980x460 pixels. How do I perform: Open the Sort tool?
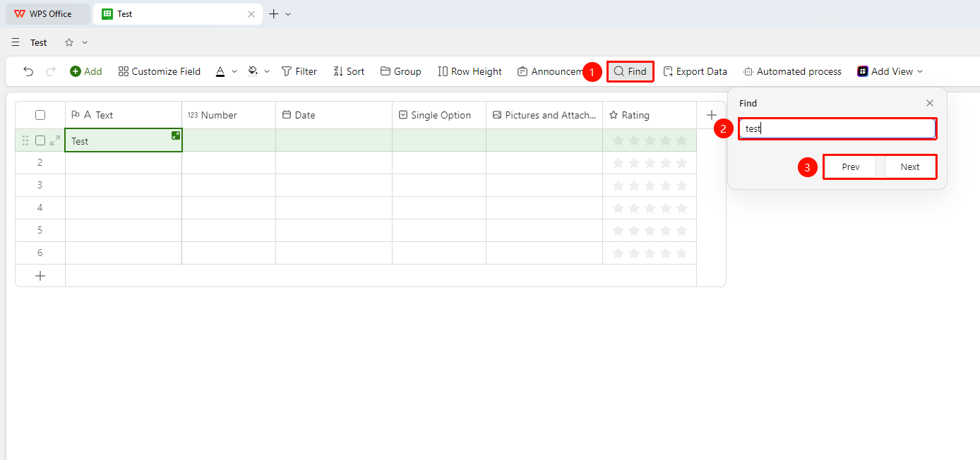(349, 71)
